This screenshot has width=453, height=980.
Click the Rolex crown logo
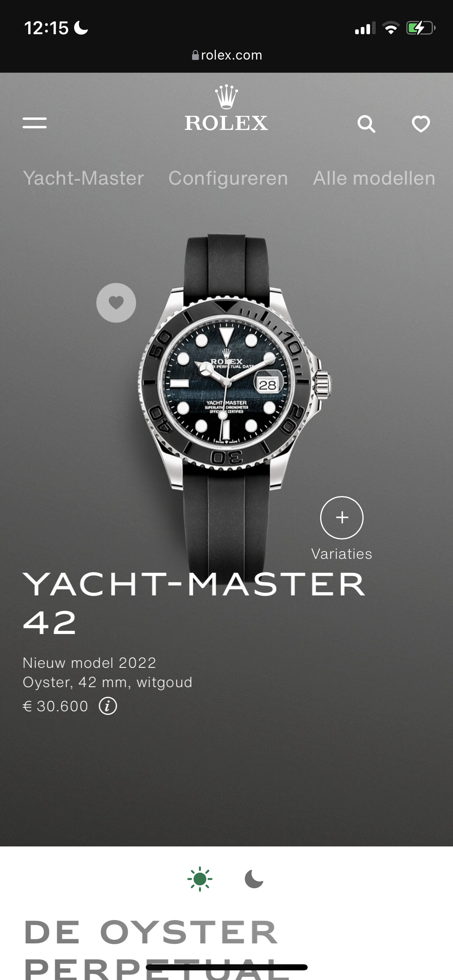click(x=226, y=108)
